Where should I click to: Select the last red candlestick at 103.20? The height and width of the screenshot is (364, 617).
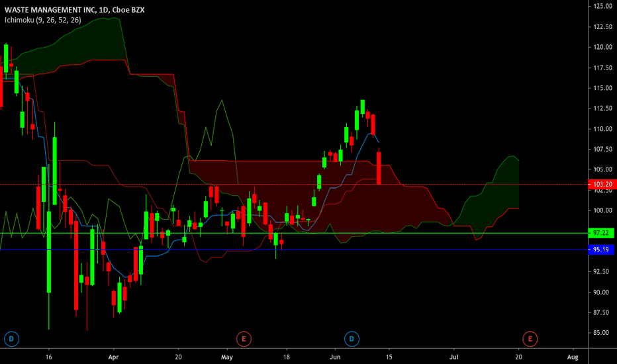(379, 168)
